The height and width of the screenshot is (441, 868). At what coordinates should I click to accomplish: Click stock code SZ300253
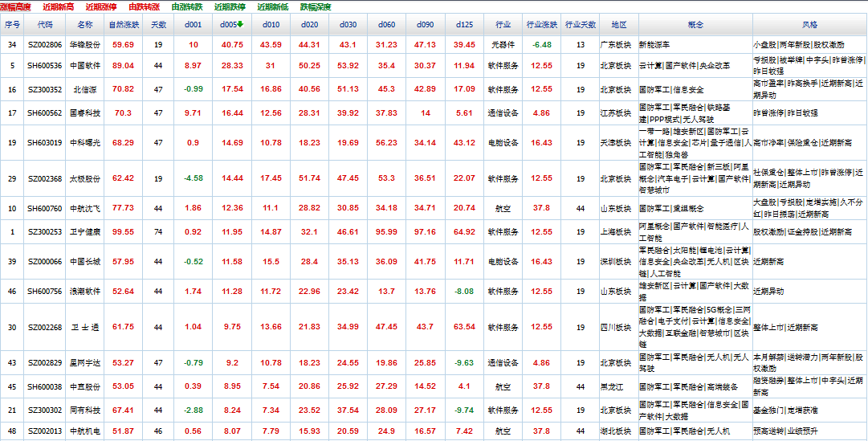(x=45, y=232)
